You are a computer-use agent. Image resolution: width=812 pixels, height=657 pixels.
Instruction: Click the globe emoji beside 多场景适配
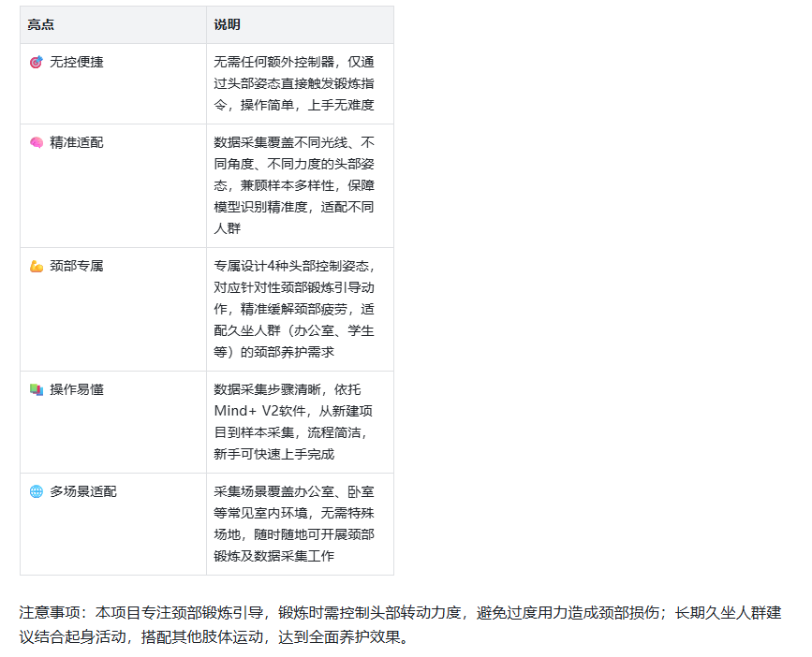[37, 491]
